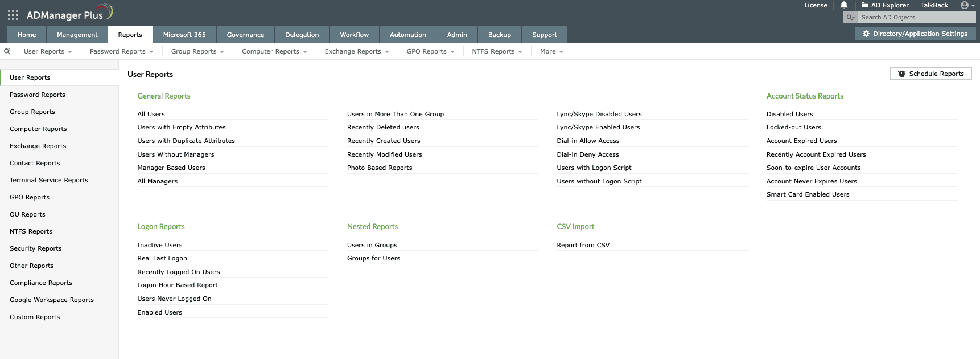Open the apps grid icon
Screen dimensions: 980x359
[13, 15]
